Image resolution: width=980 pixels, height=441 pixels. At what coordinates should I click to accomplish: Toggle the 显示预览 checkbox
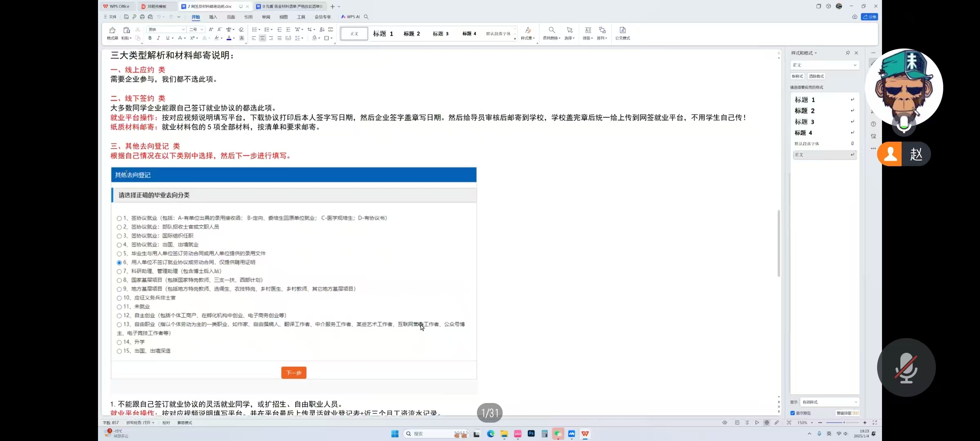(x=793, y=413)
